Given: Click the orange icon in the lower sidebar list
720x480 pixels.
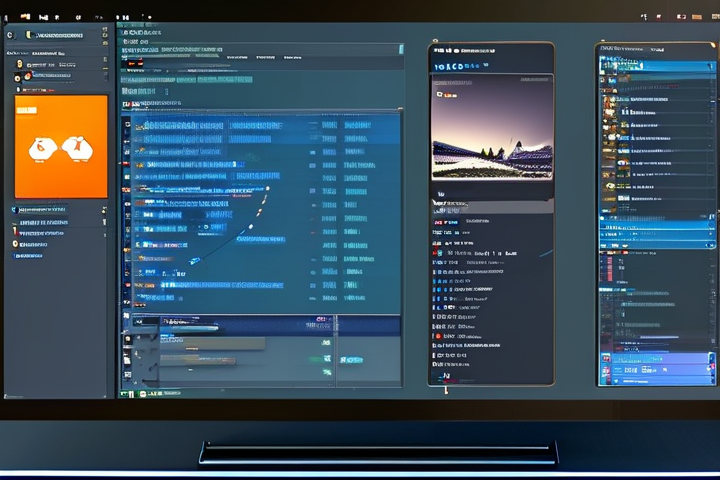Looking at the screenshot, I should (x=16, y=243).
